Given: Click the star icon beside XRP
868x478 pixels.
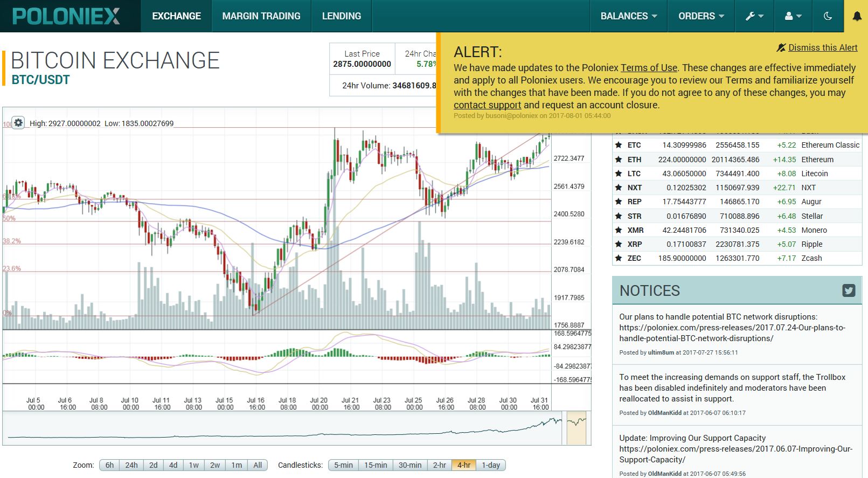Looking at the screenshot, I should (619, 244).
